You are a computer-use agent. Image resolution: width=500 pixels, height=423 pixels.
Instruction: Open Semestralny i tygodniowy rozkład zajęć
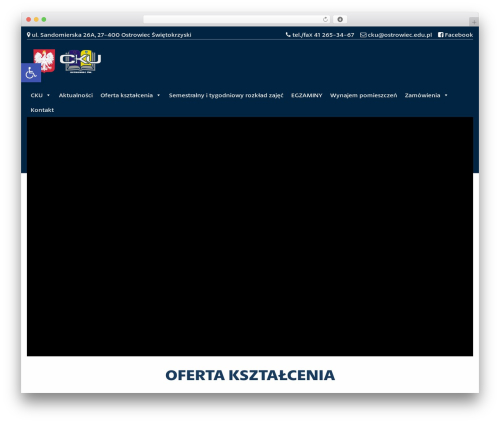pos(226,95)
